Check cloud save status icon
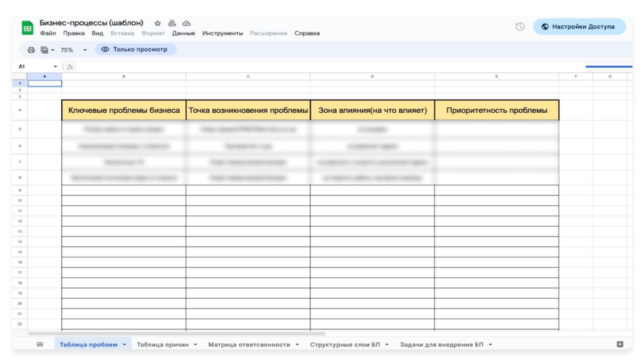 186,23
